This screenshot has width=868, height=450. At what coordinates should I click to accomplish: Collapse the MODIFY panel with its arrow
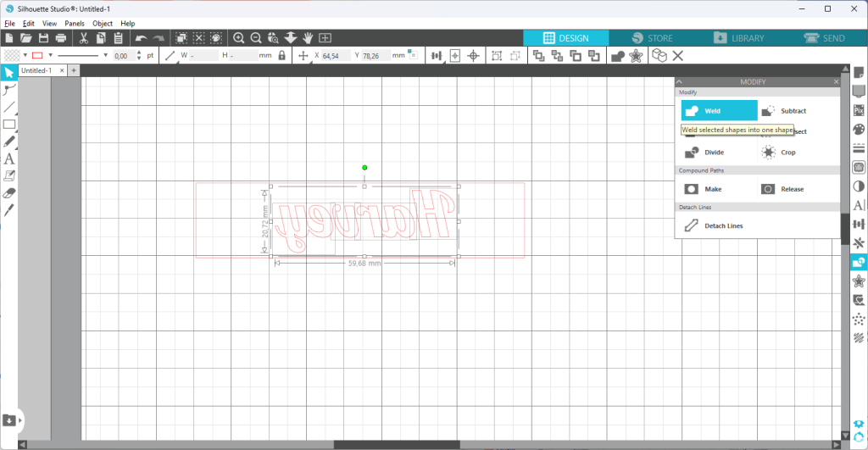(679, 81)
